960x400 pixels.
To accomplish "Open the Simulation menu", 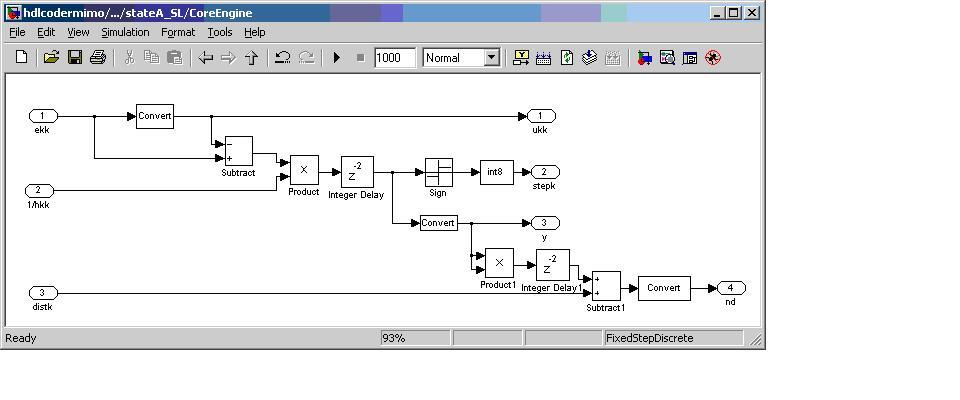I will [x=125, y=32].
